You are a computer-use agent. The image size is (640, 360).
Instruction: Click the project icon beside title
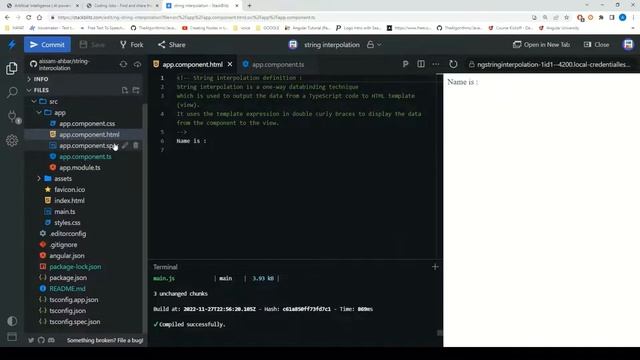293,44
